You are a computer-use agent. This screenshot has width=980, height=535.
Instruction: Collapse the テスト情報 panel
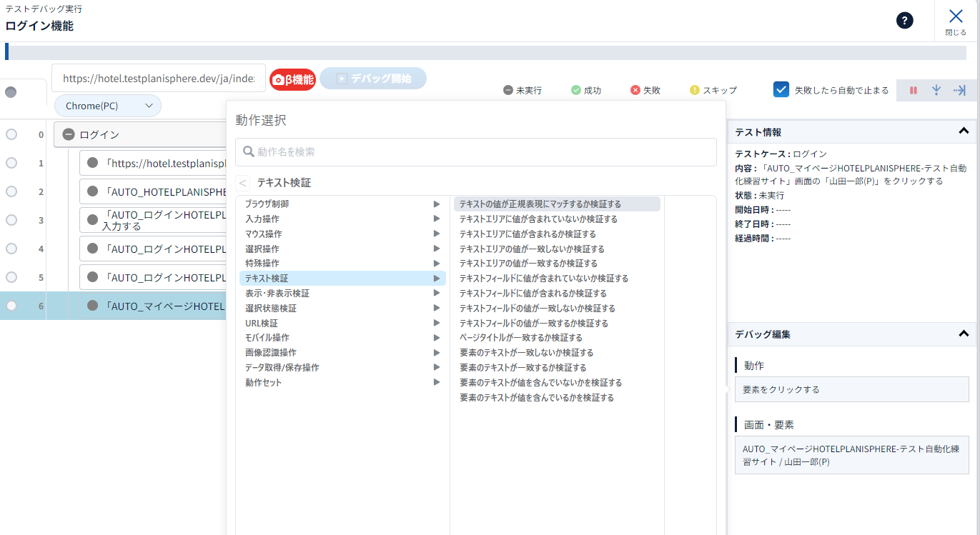(964, 131)
